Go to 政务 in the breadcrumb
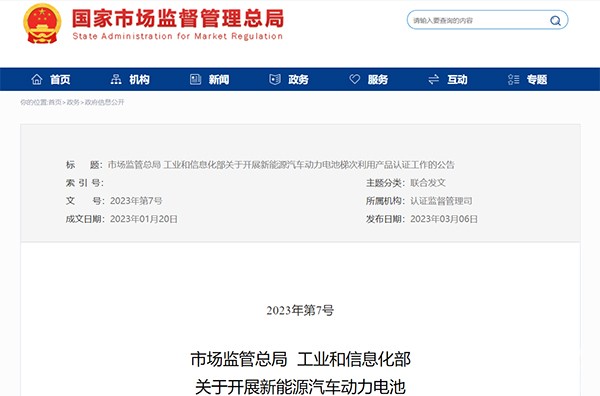Viewport: 600px width, 396px height. pos(73,102)
